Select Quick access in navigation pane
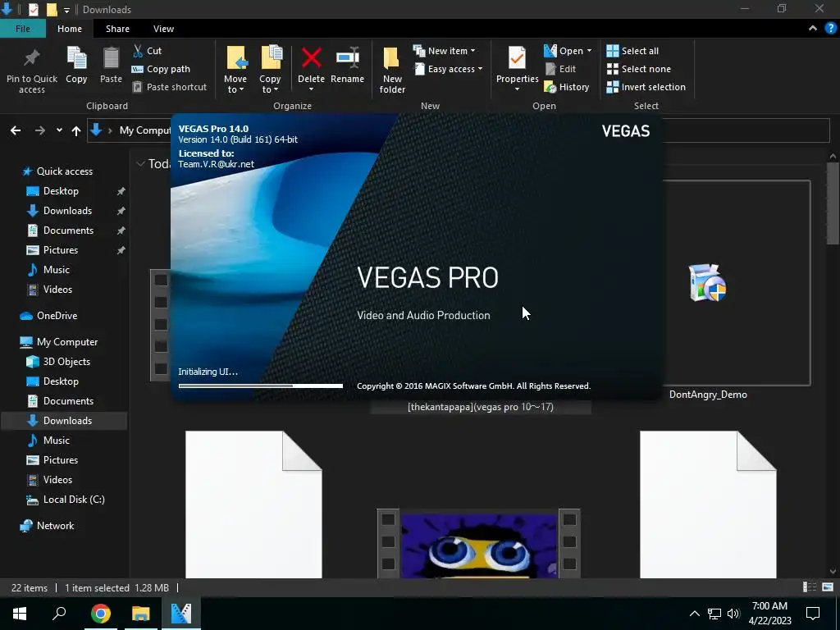Viewport: 840px width, 630px height. [x=64, y=171]
